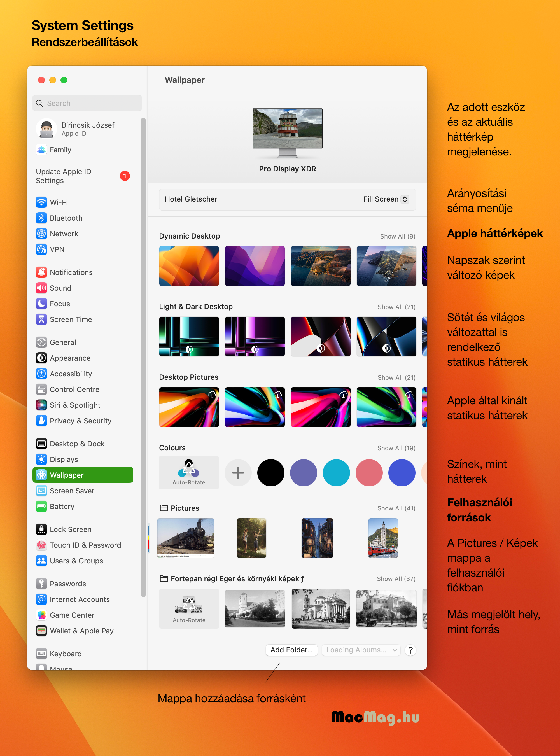Open Touch ID & Password fingerprint icon

point(41,545)
